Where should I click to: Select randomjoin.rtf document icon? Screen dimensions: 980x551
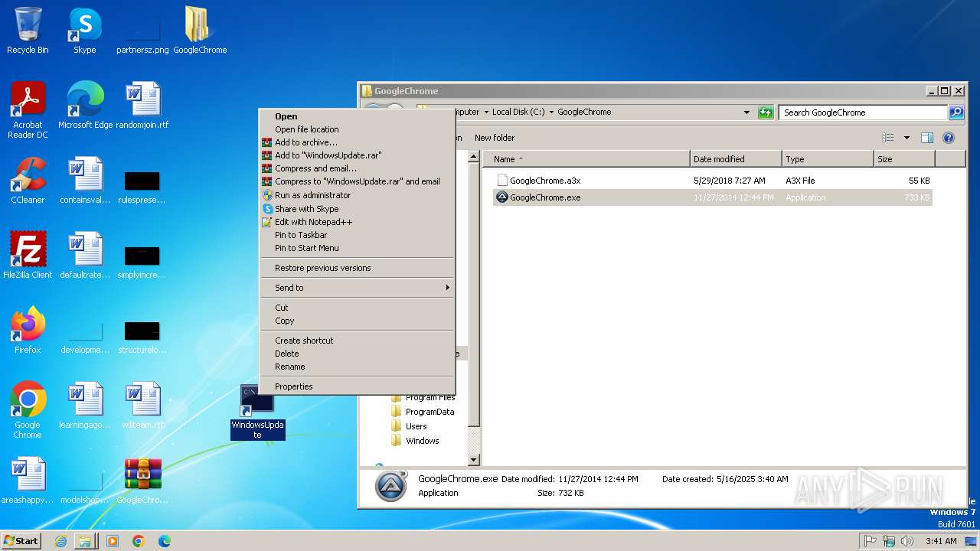[142, 106]
